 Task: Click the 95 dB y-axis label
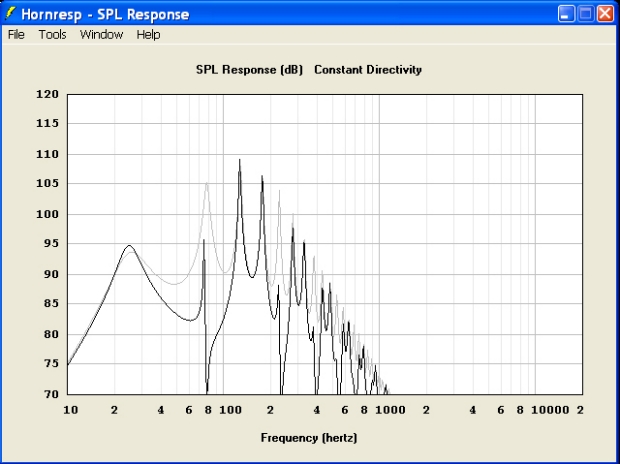[x=50, y=243]
